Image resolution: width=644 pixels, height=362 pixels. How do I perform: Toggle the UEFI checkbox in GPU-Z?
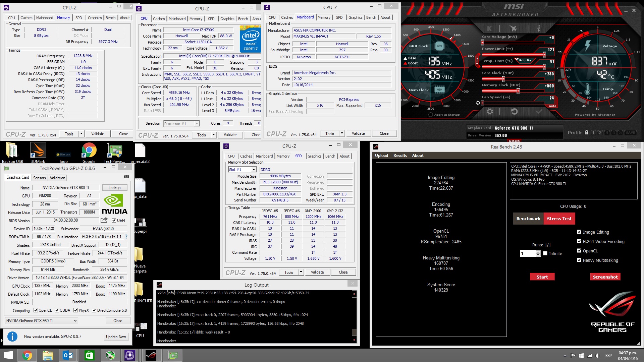114,221
